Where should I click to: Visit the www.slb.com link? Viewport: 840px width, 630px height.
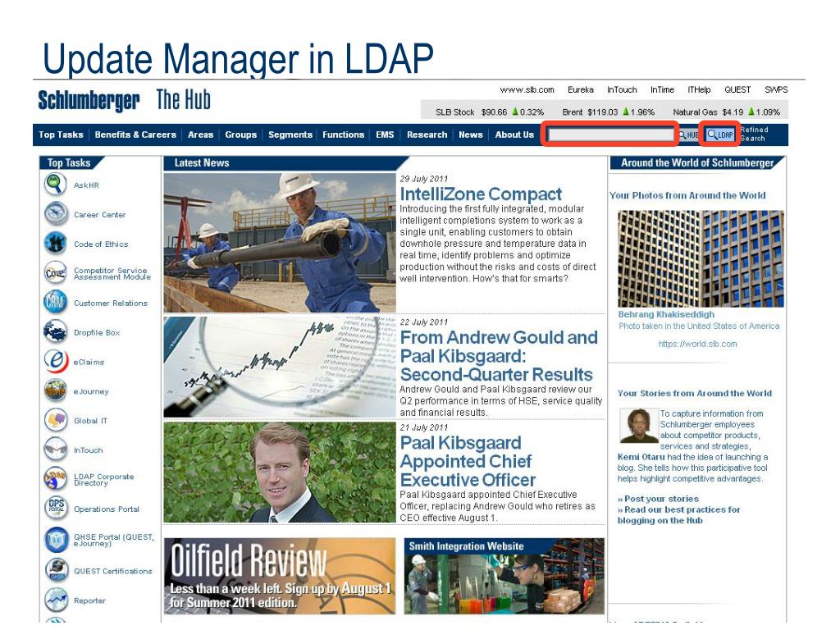click(527, 89)
